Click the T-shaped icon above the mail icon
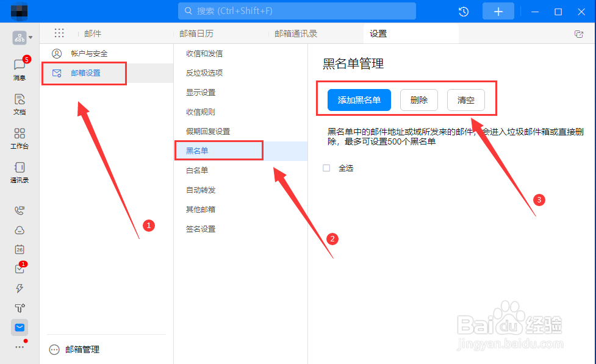The width and height of the screenshot is (596, 364). [20, 308]
